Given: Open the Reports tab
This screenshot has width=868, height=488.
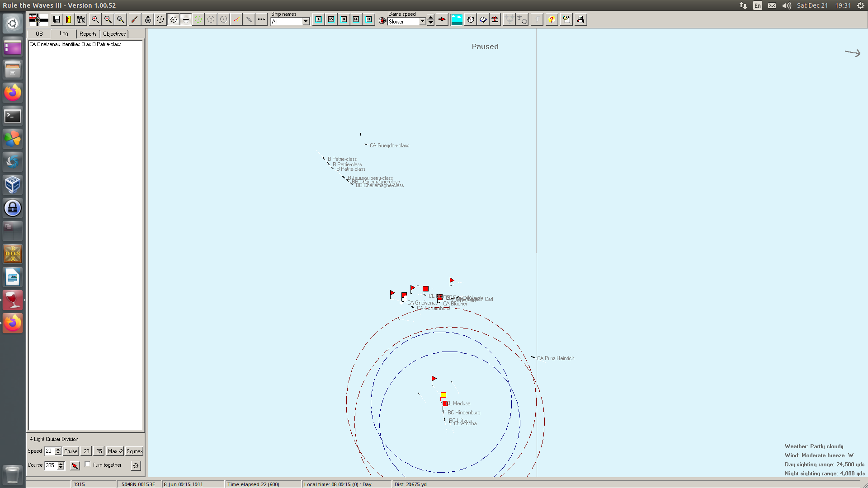Looking at the screenshot, I should (88, 34).
